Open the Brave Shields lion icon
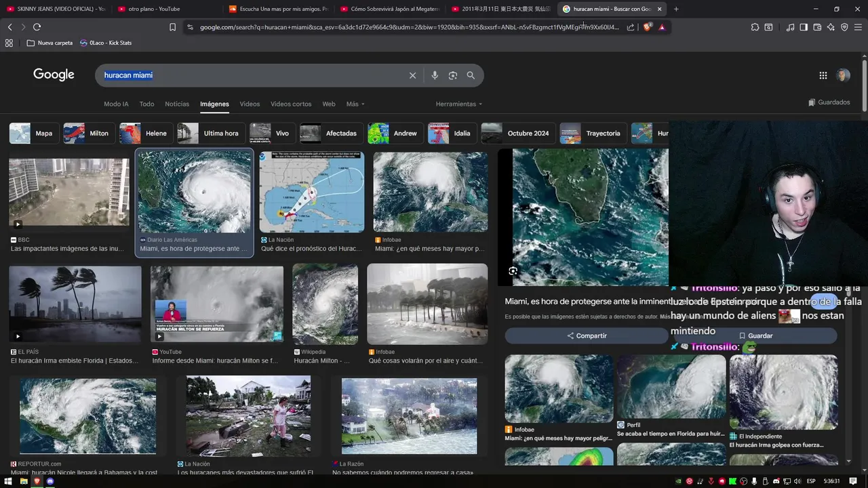 (647, 27)
